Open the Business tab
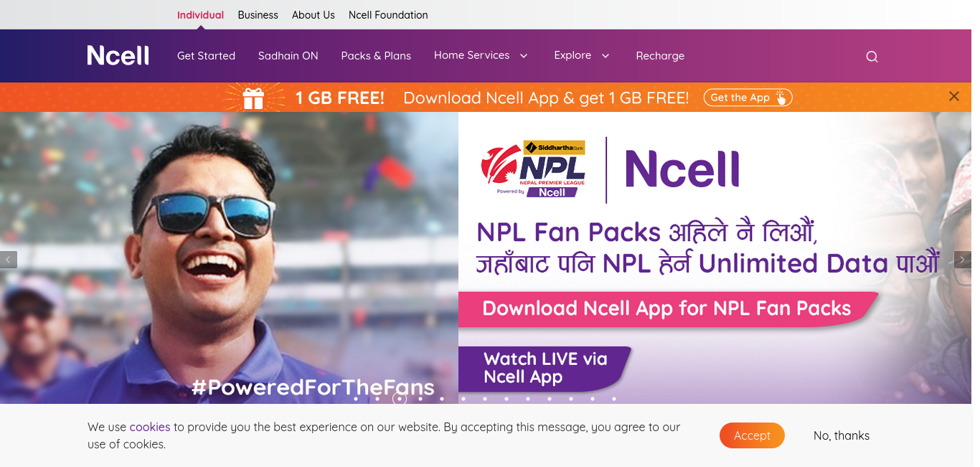The height and width of the screenshot is (467, 980). [x=258, y=15]
